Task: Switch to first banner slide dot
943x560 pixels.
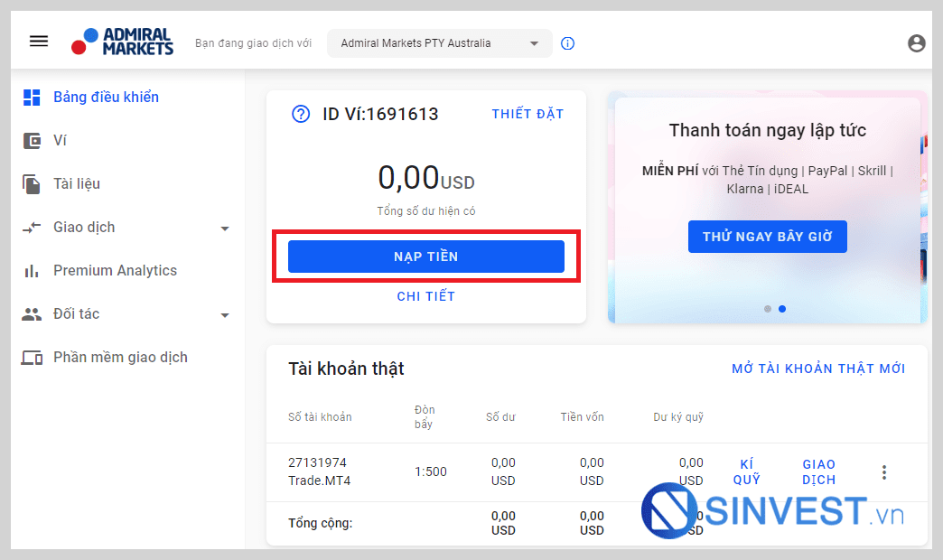Action: 768,309
